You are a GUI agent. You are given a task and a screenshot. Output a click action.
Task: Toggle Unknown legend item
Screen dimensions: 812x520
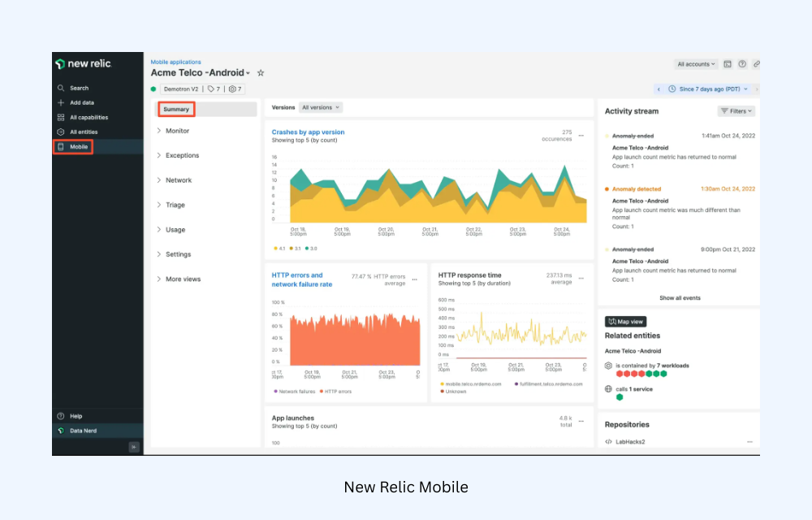[x=453, y=392]
